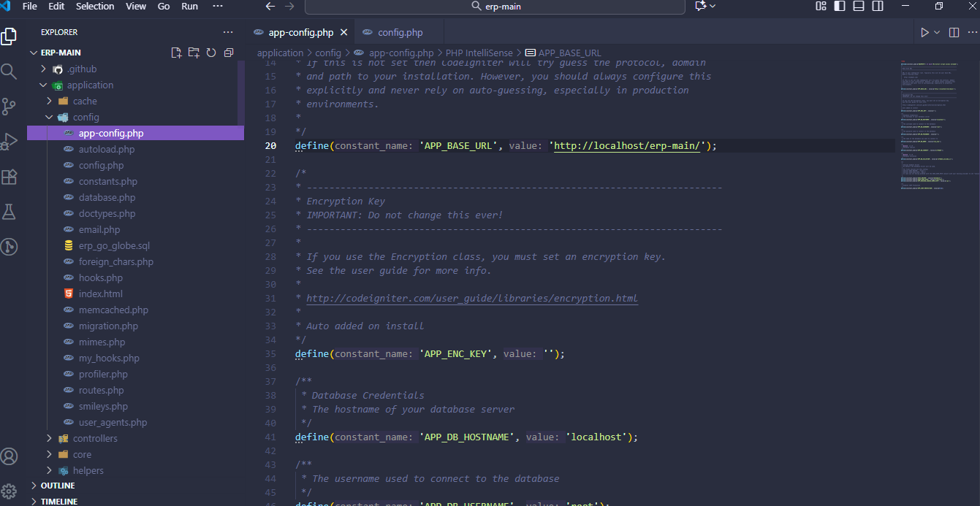Expand the controllers folder
The height and width of the screenshot is (506, 980).
tap(95, 438)
